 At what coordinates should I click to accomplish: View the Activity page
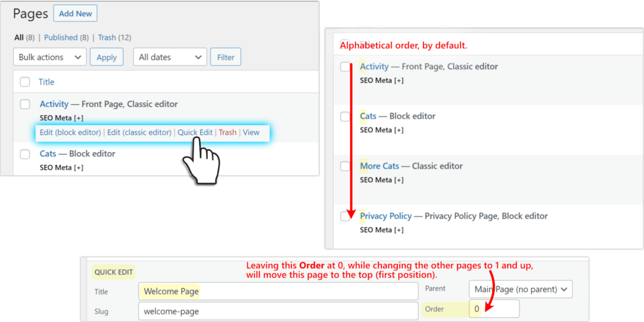tap(251, 132)
